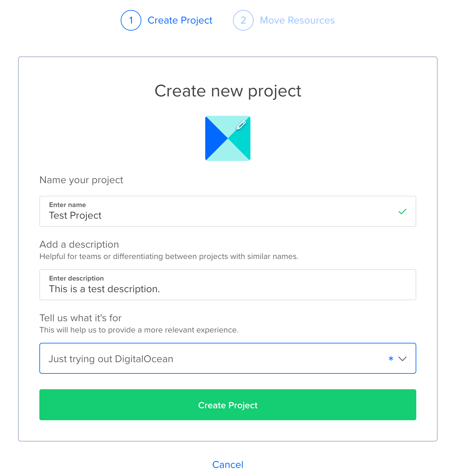The width and height of the screenshot is (455, 476).
Task: Click the step 1 circle number
Action: point(131,20)
